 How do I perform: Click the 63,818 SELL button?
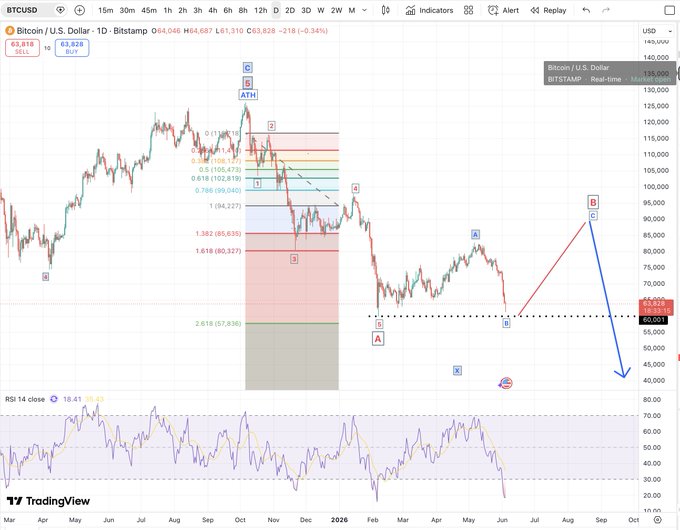22,48
